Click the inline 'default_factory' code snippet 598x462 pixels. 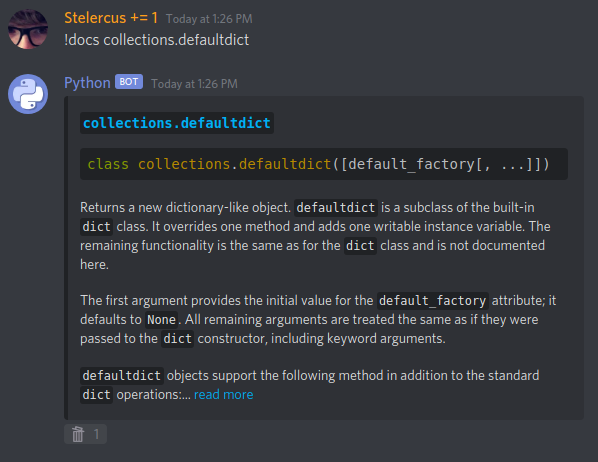(432, 301)
